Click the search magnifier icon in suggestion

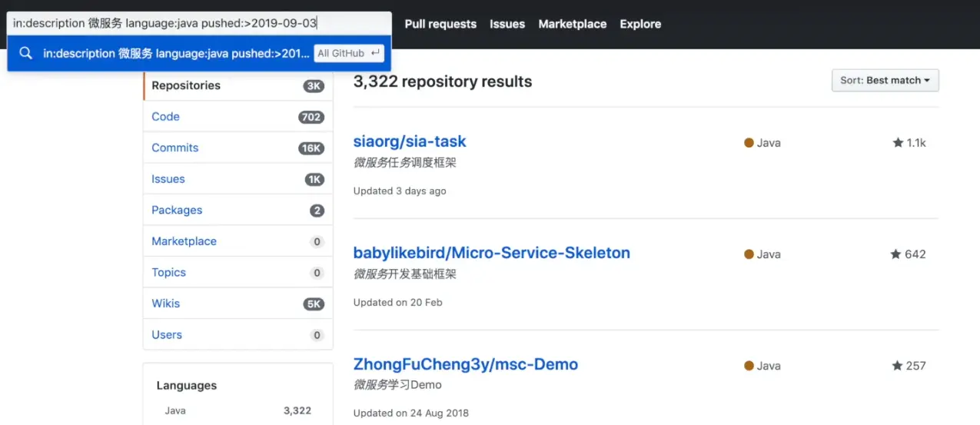(x=26, y=53)
